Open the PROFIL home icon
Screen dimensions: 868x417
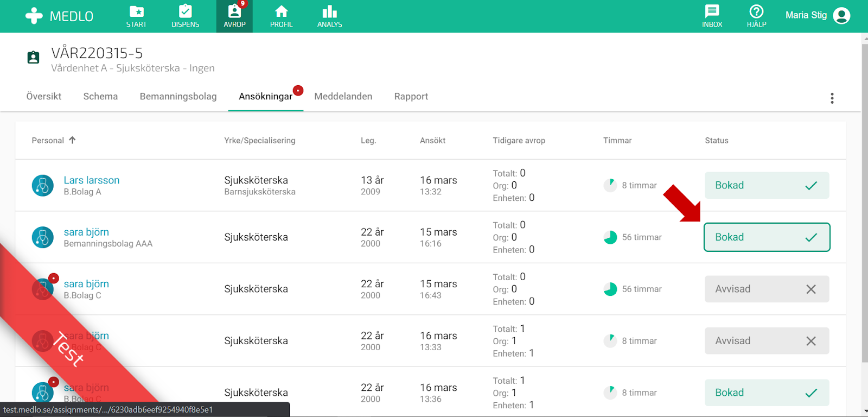click(281, 11)
